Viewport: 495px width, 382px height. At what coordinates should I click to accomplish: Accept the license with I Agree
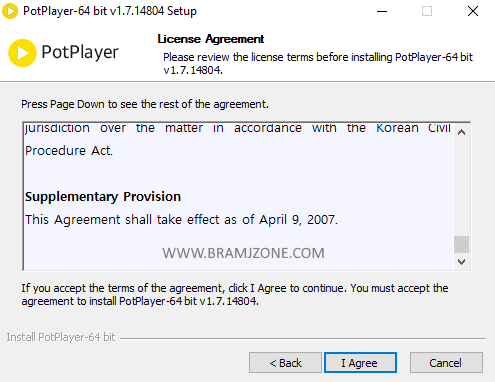point(360,363)
